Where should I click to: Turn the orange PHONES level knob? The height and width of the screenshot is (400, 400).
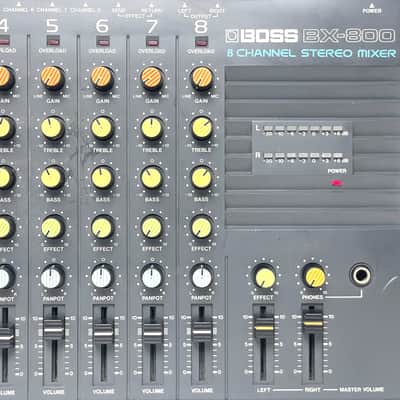point(314,277)
